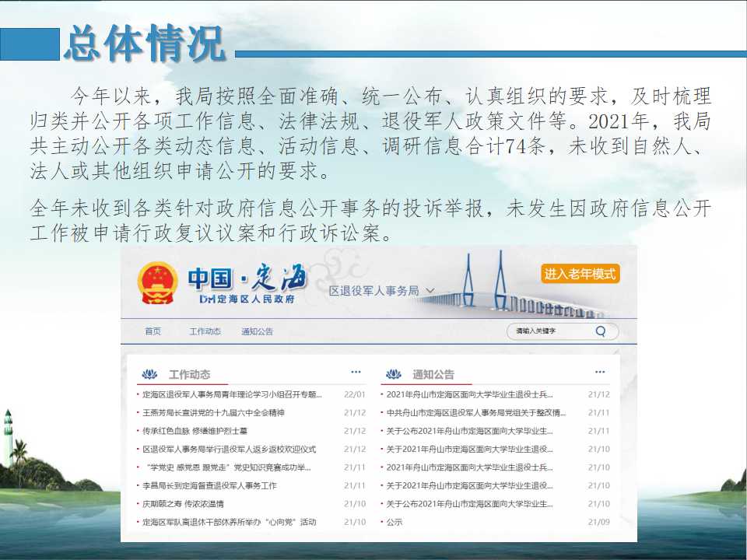Image resolution: width=747 pixels, height=560 pixels.
Task: Toggle 进入老年模式 elderly mode
Action: pos(580,274)
